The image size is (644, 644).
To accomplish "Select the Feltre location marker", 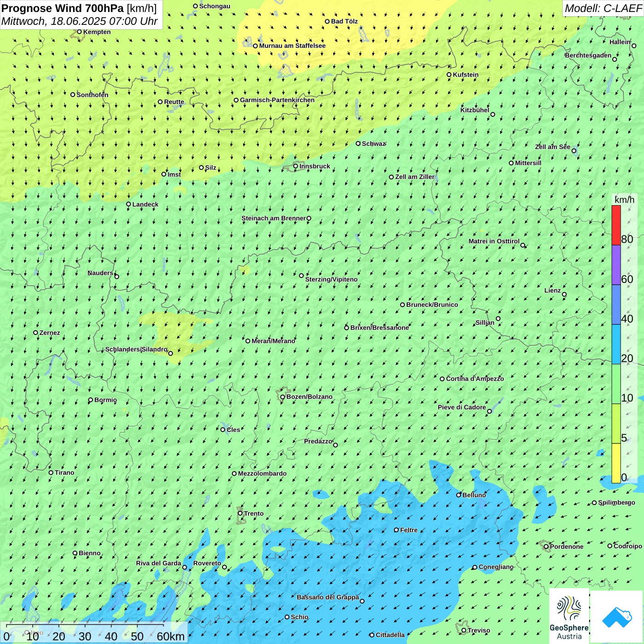I will (x=396, y=530).
